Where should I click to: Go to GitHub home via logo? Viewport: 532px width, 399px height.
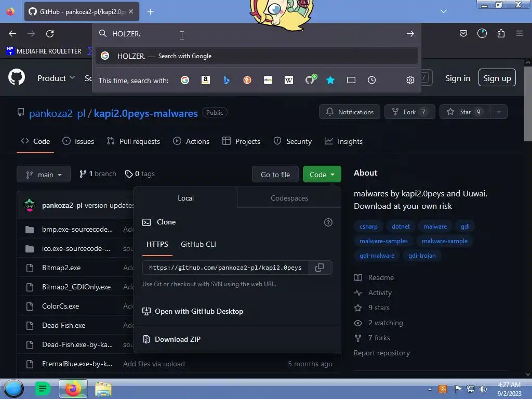pos(17,77)
